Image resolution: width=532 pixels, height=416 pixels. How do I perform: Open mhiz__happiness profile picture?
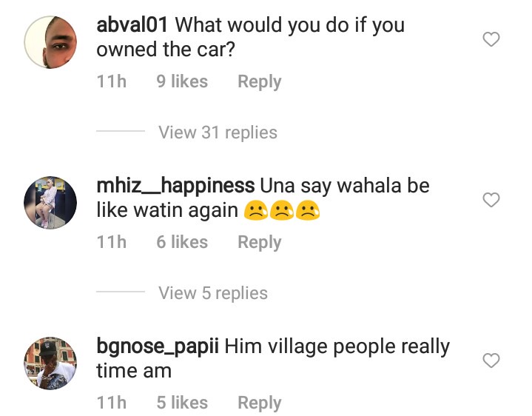pyautogui.click(x=50, y=203)
